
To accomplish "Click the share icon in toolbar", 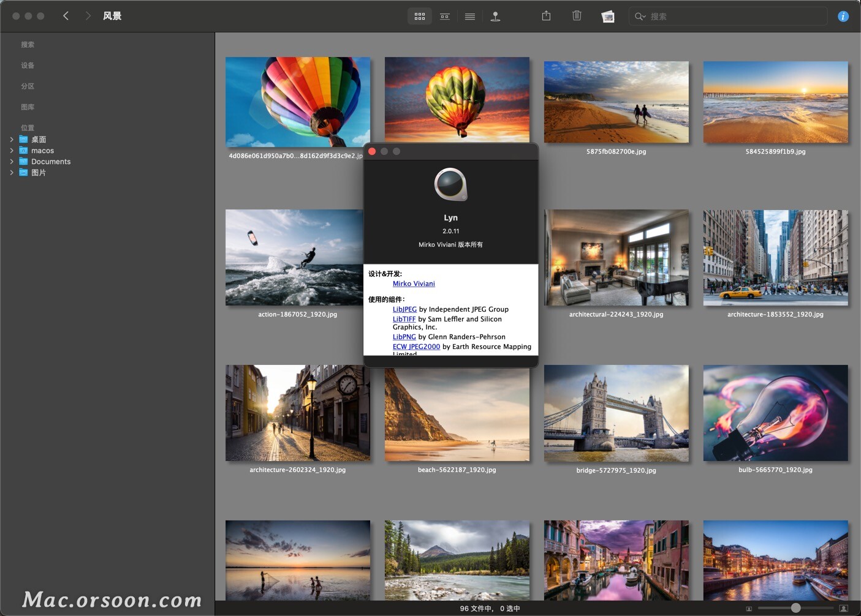I will [546, 16].
